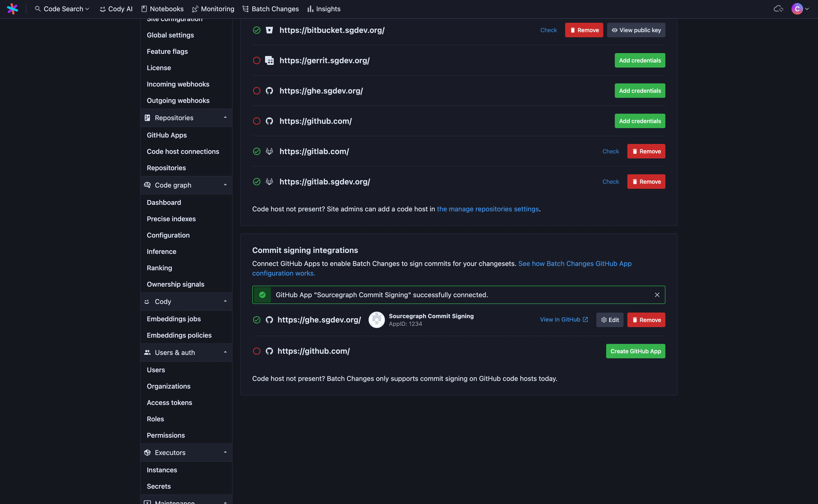Open Insights from the top navigation

click(x=324, y=9)
